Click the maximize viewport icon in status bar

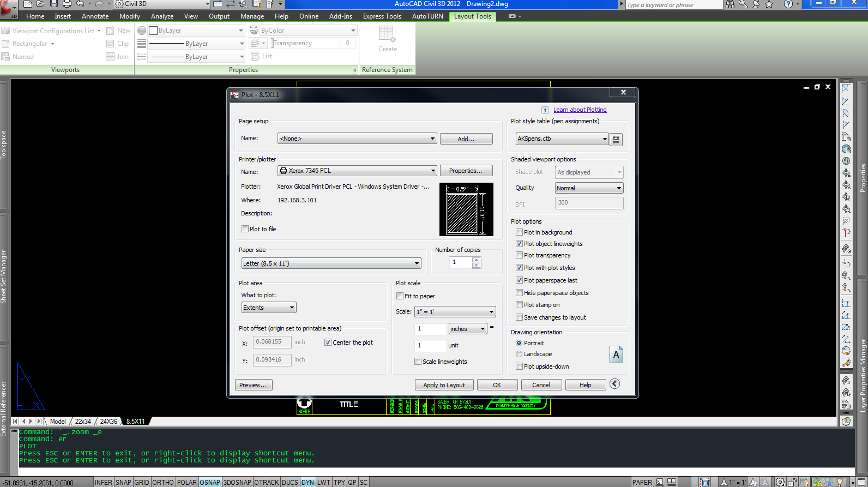tap(704, 482)
